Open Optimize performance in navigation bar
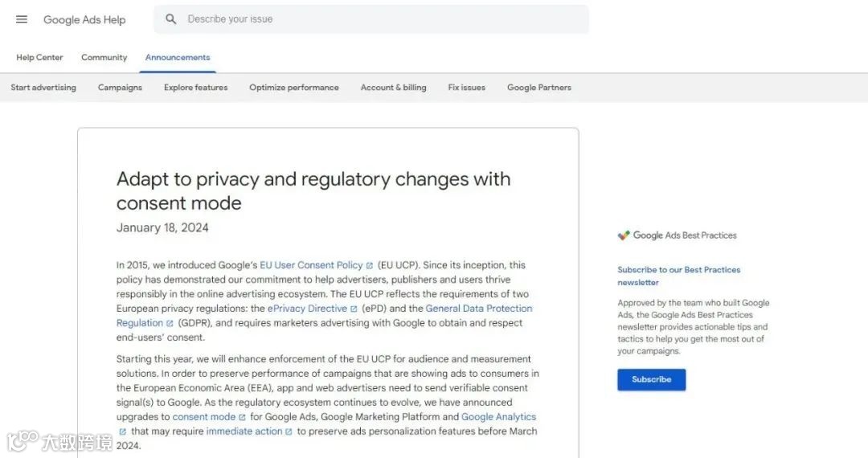The width and height of the screenshot is (868, 458). point(293,88)
